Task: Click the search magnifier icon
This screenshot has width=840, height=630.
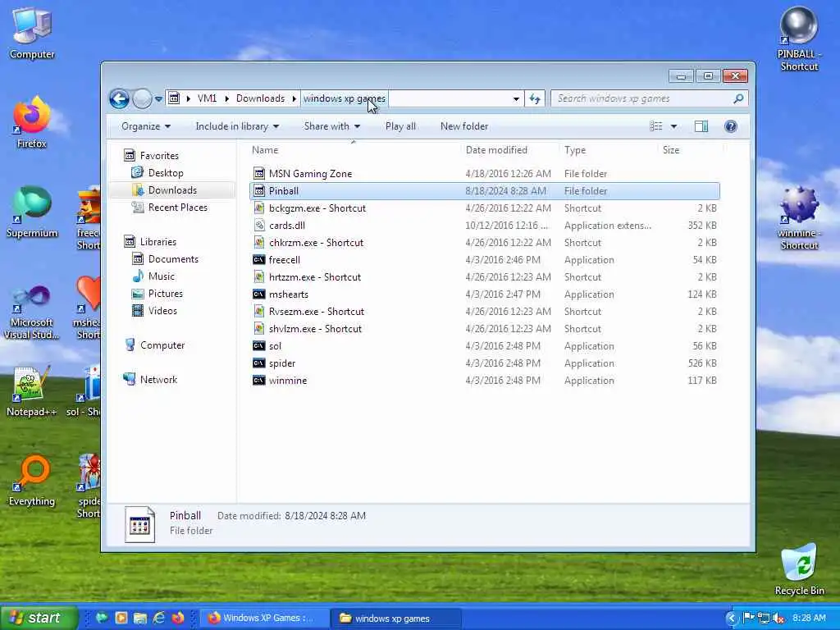Action: pyautogui.click(x=738, y=98)
